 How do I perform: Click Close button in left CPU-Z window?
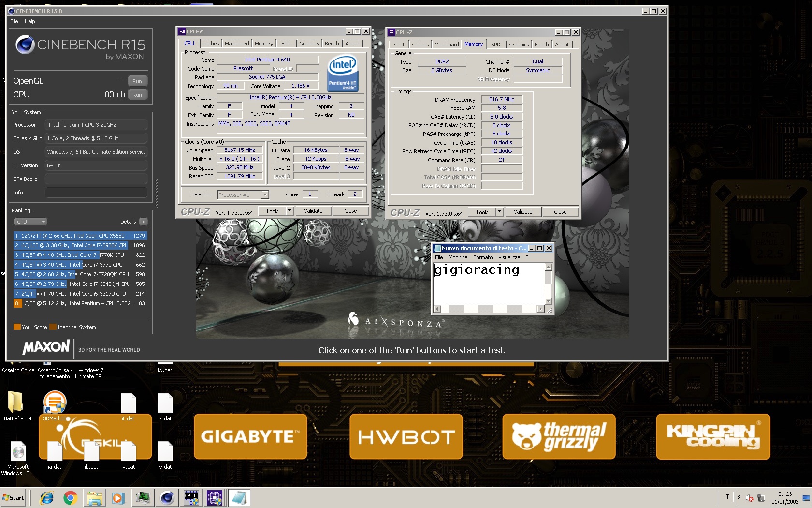tap(350, 211)
